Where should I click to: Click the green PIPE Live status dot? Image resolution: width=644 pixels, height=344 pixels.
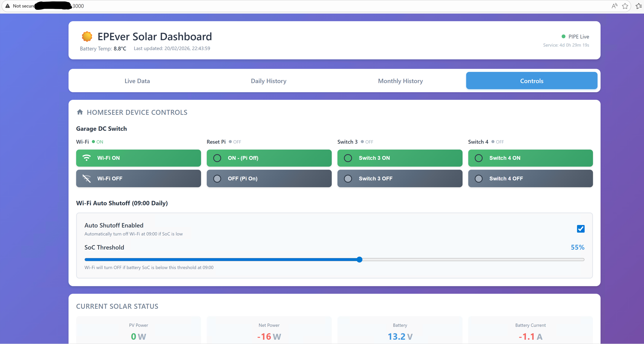click(563, 37)
